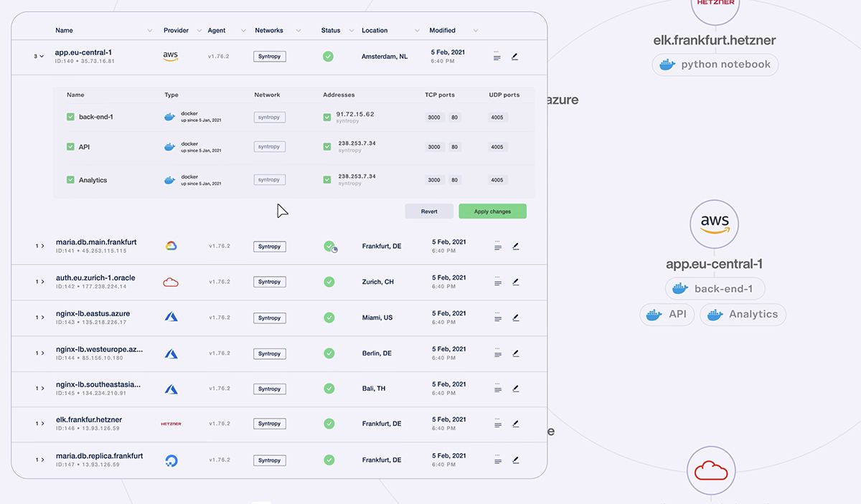Uncheck the Analytics service checkbox
The width and height of the screenshot is (861, 504).
click(70, 180)
